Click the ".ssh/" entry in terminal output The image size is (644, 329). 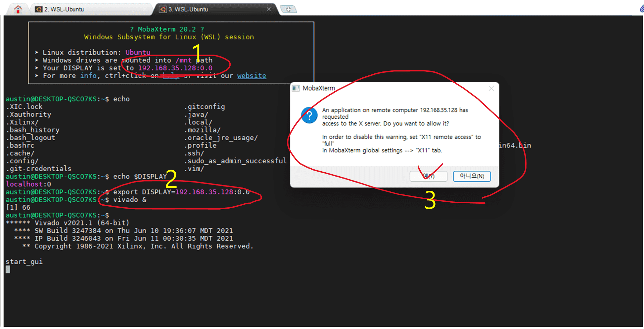[194, 153]
